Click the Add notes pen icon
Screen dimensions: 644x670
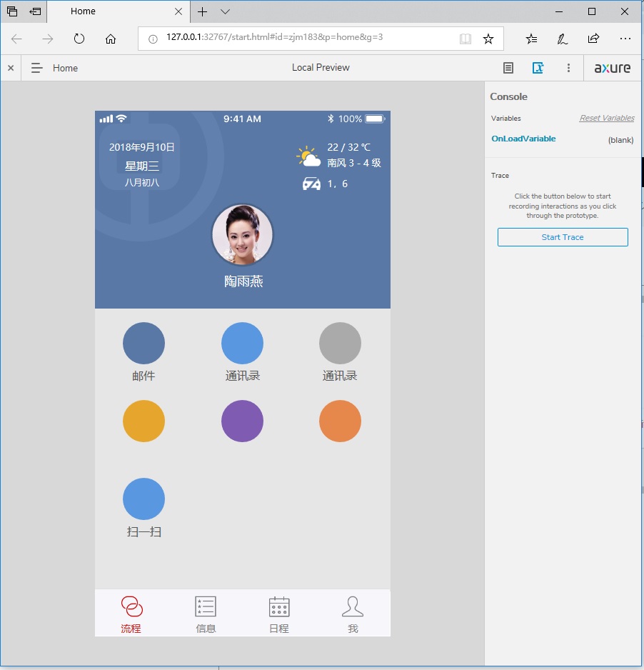coord(563,39)
